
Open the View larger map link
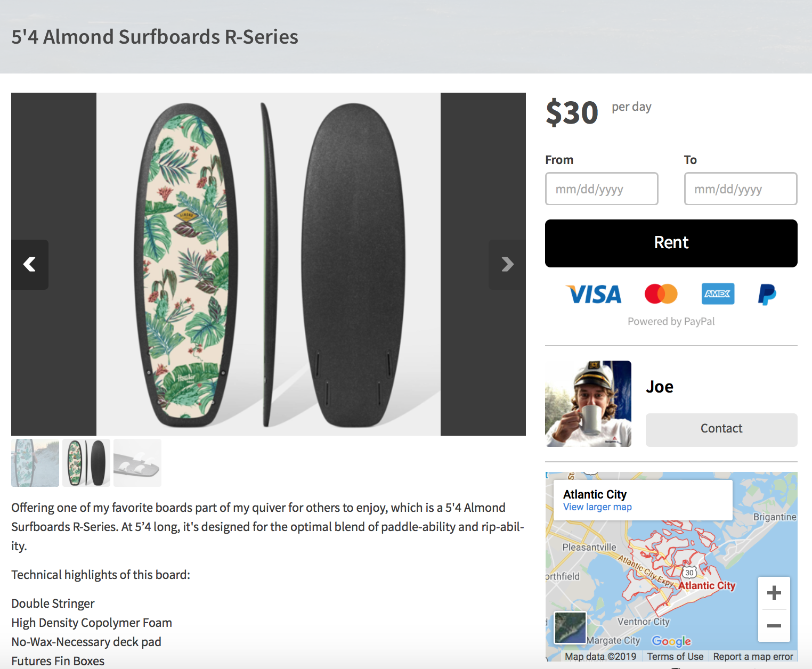597,507
